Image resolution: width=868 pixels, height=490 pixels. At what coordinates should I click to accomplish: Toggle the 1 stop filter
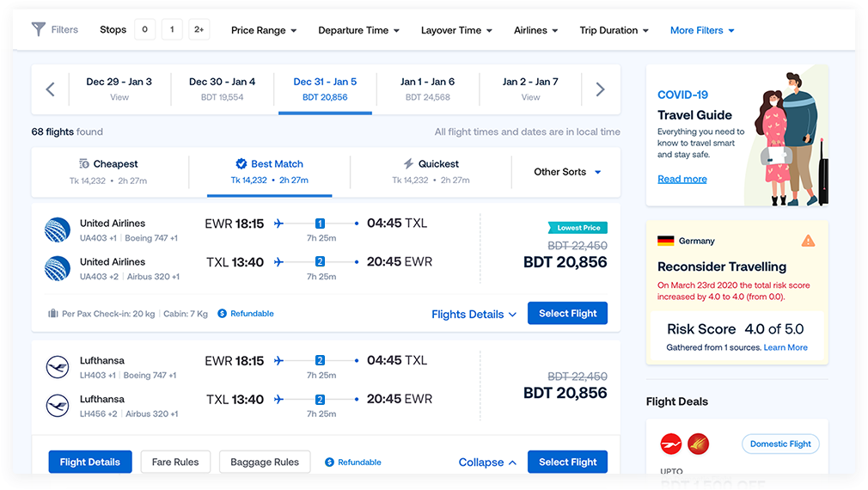(171, 30)
